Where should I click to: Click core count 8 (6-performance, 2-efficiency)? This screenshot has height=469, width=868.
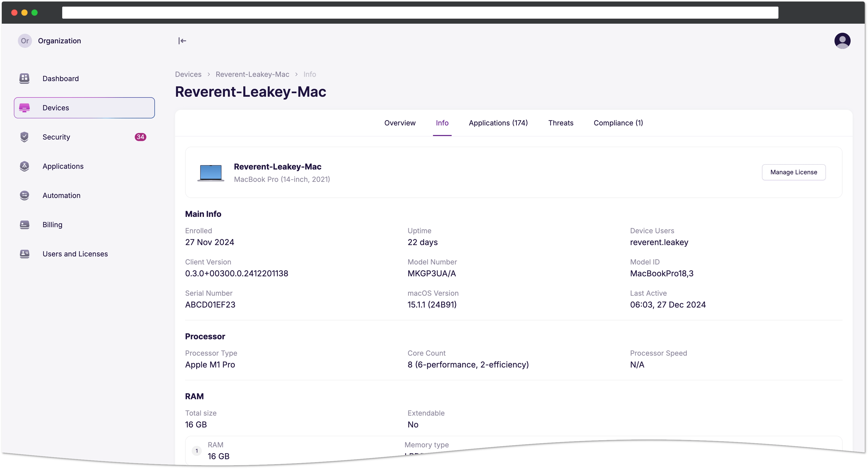click(468, 364)
